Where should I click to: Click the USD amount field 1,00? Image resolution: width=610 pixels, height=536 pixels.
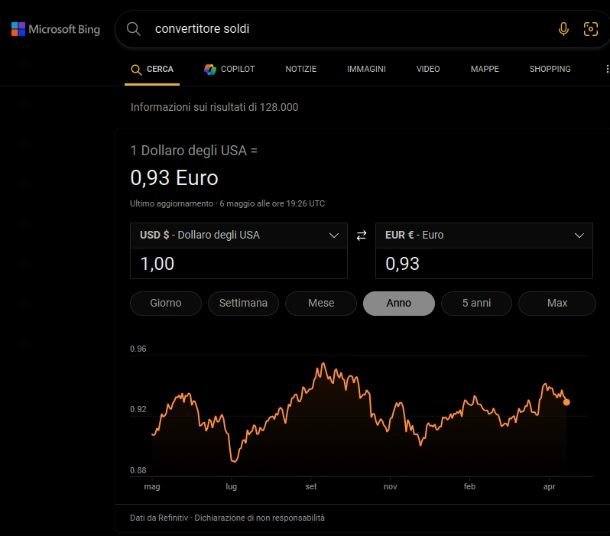point(238,264)
